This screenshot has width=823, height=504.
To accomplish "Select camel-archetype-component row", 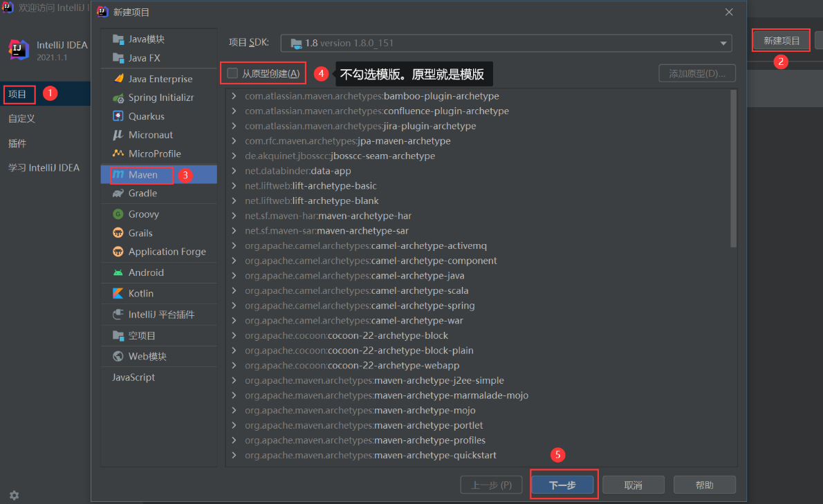I will [478, 261].
